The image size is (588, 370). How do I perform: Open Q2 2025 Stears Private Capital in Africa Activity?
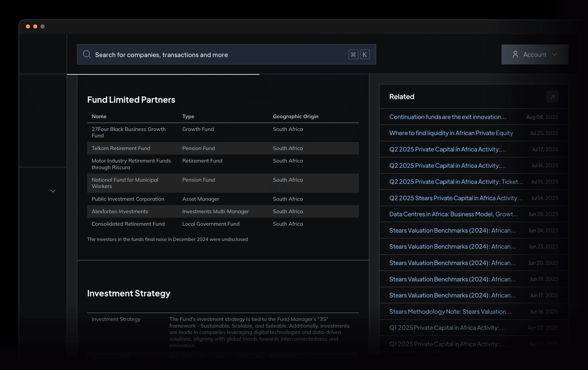click(456, 198)
